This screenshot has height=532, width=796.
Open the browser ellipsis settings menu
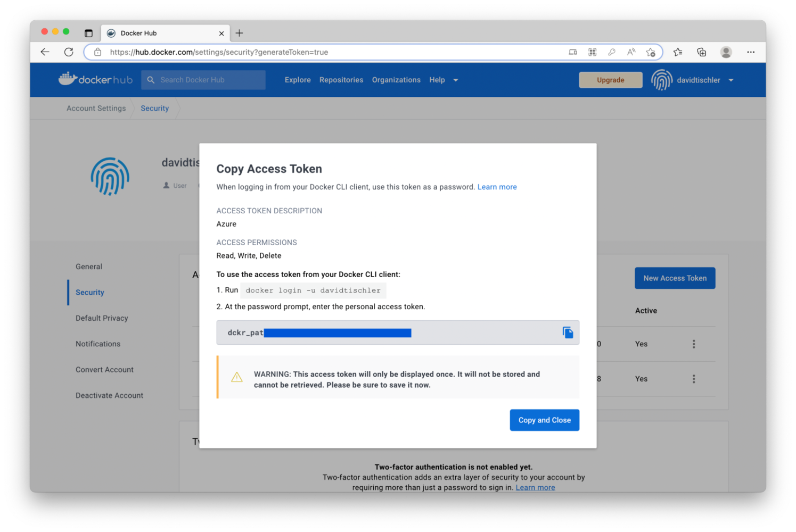751,52
